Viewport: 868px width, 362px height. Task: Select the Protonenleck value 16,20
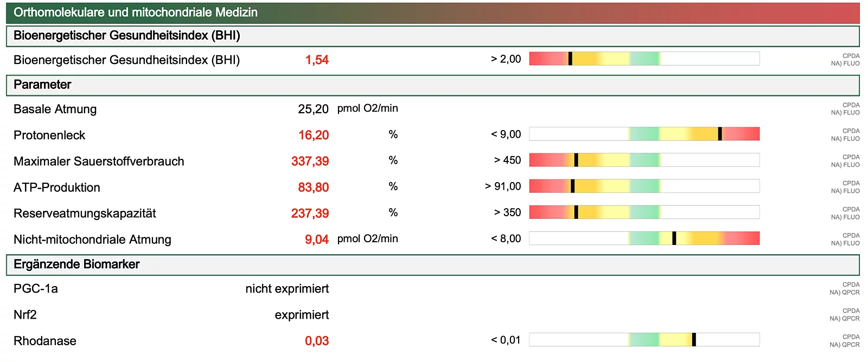coord(314,135)
